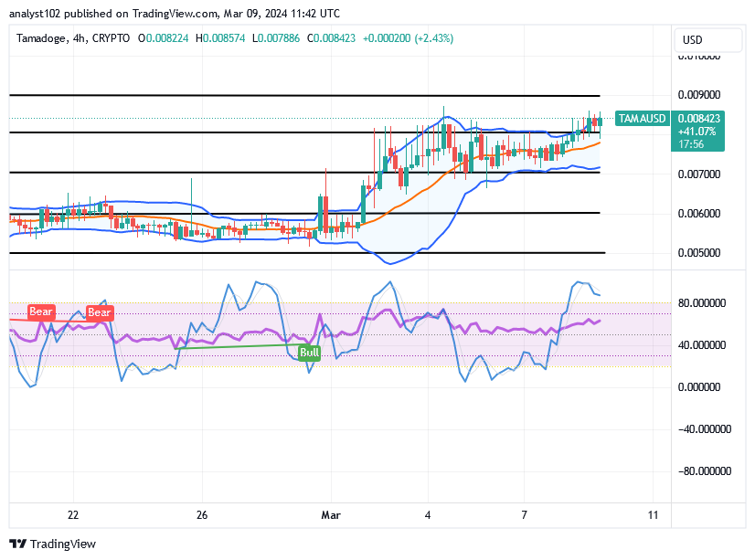Click the second Bear divergence label
Screen dimensions: 755x560
coord(100,312)
